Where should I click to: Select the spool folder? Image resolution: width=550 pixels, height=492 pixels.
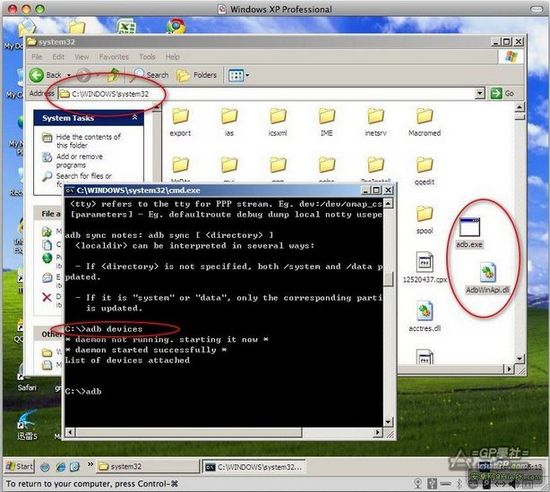pyautogui.click(x=424, y=220)
